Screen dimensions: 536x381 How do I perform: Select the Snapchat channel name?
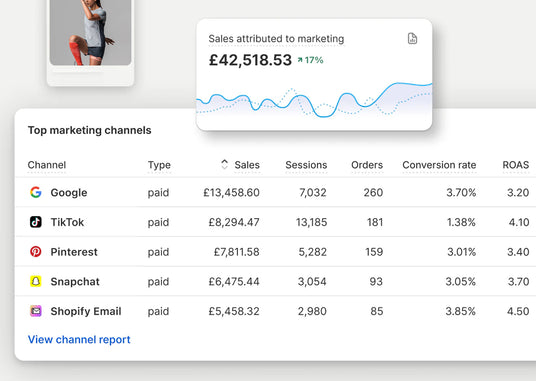point(75,282)
